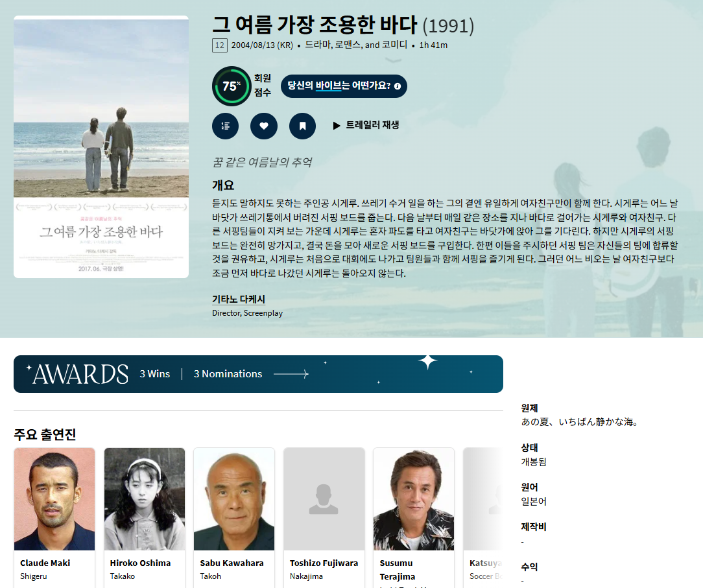
Task: Click the Toshizo Fujiwara name link
Action: coord(324,563)
